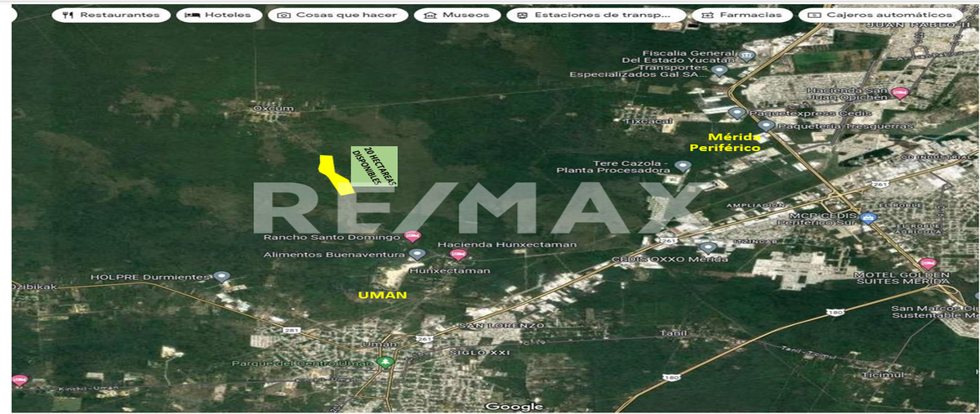Click the Motel Golden Suites hotel pin
980x414 pixels.
click(926, 264)
